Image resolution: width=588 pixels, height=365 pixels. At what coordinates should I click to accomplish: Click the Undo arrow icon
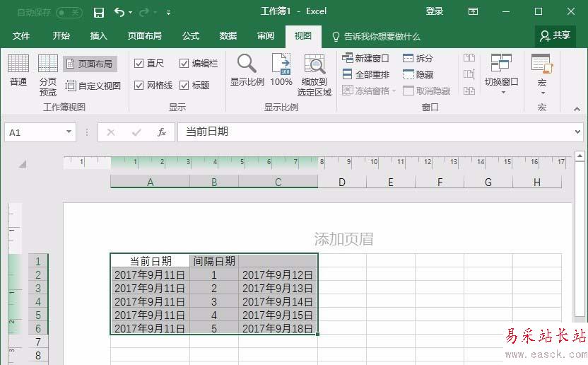tap(119, 13)
